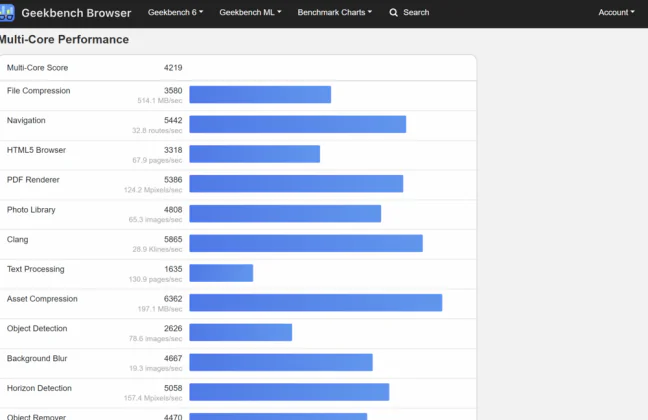Click the Navigation workload label

coord(26,120)
